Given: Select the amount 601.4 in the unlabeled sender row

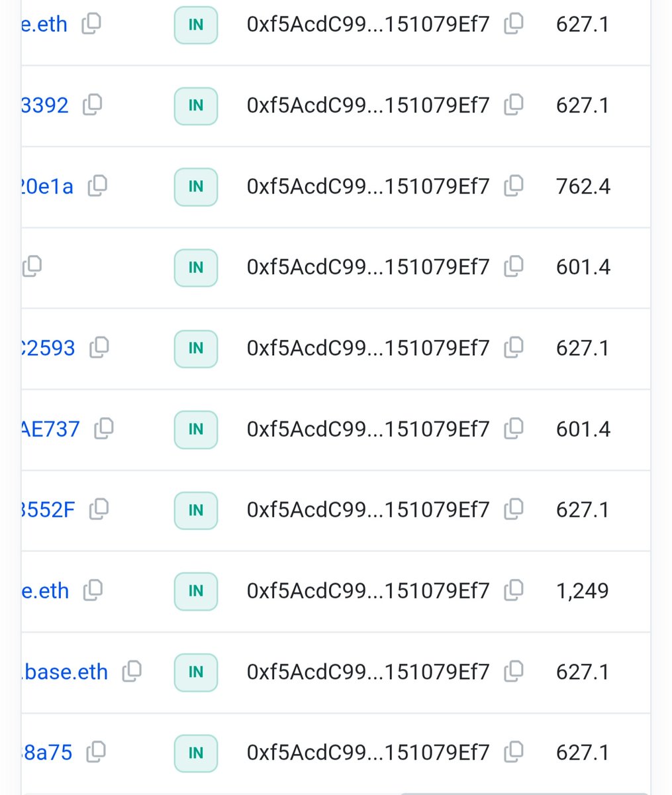Looking at the screenshot, I should pyautogui.click(x=583, y=267).
